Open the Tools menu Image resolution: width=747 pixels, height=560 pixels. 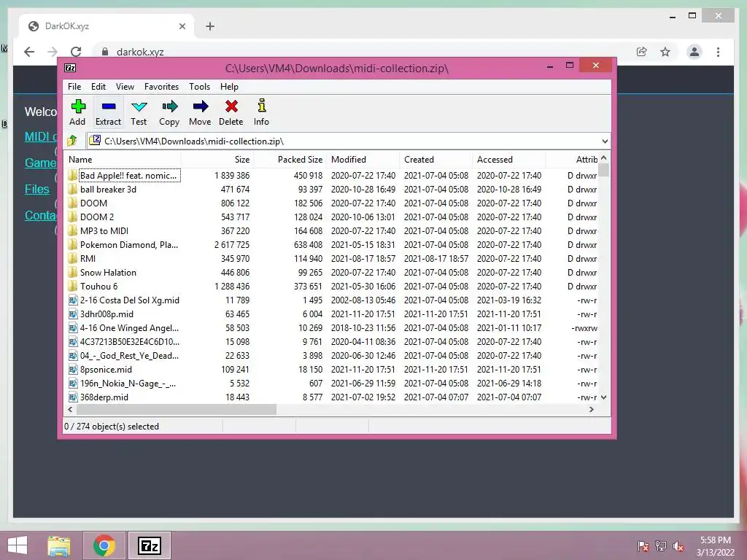[199, 87]
